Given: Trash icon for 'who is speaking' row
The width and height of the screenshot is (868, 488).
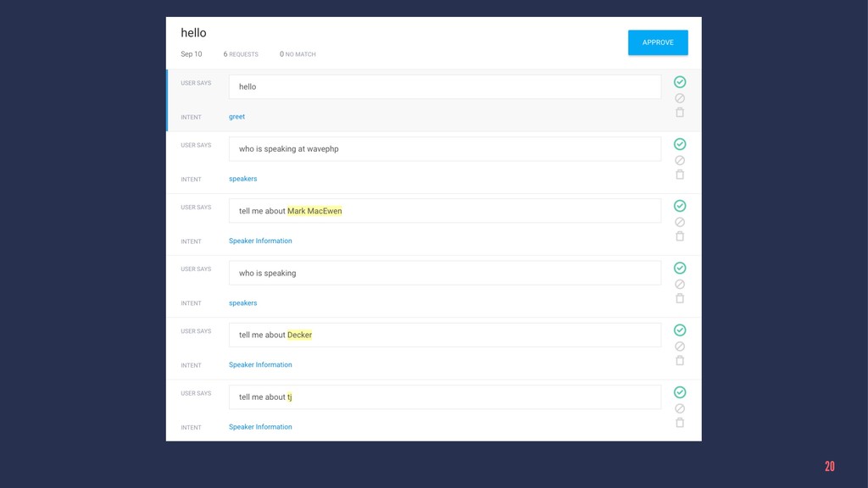Looking at the screenshot, I should click(680, 298).
